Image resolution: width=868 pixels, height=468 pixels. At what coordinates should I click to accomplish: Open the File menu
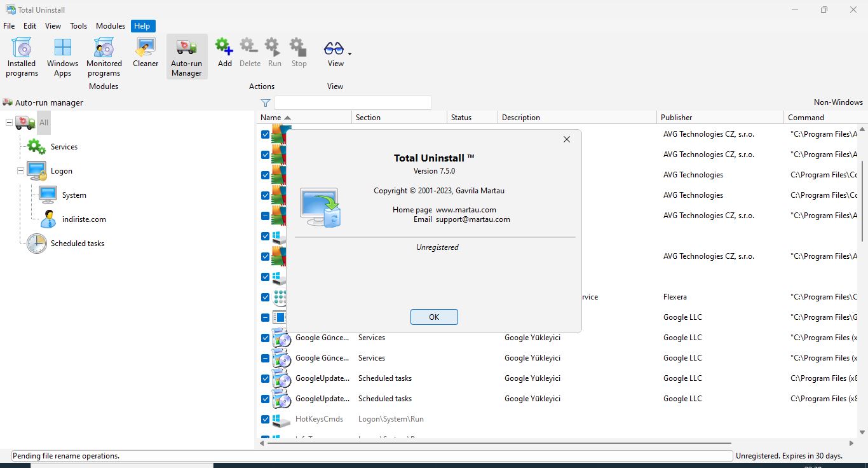[9, 26]
